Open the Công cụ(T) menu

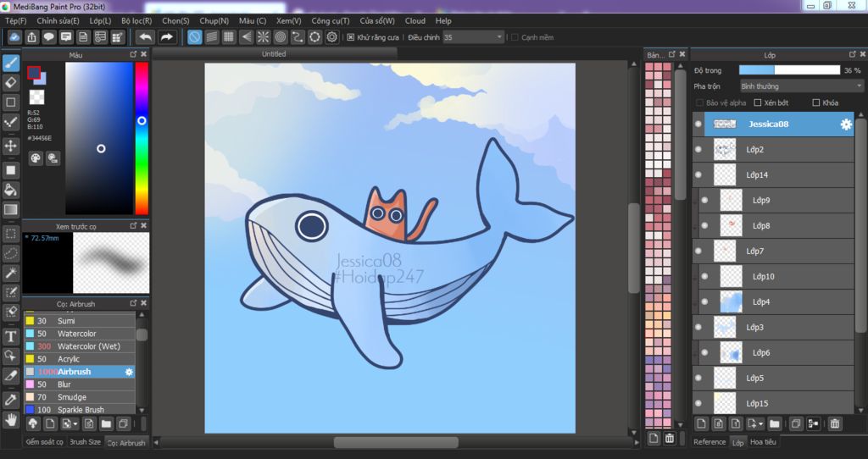[331, 20]
